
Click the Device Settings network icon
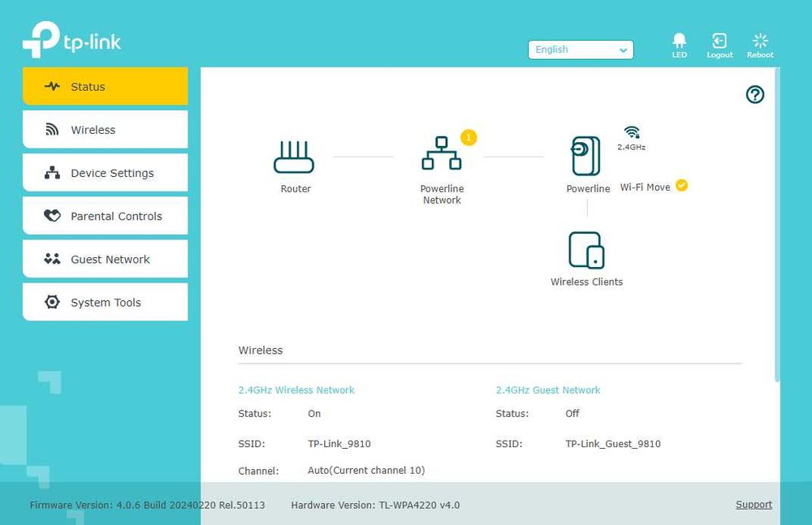pos(52,172)
